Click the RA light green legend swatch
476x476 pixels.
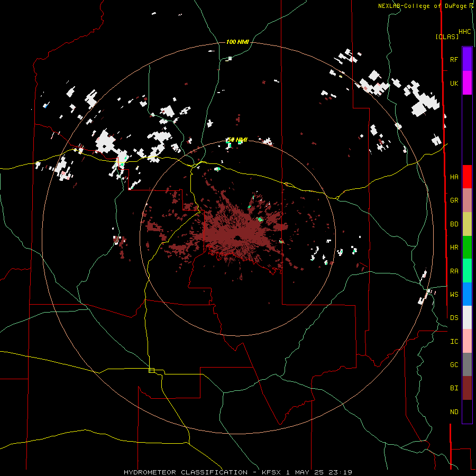coord(467,271)
